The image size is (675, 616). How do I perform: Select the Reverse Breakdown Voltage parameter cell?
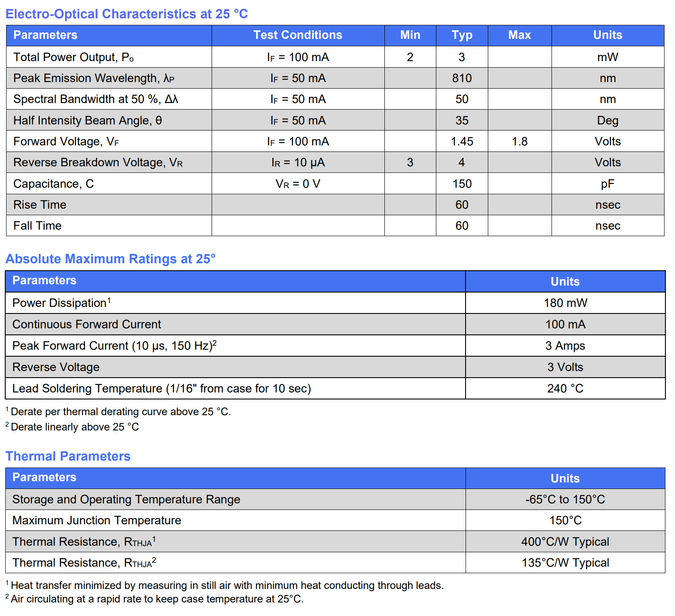click(x=98, y=162)
